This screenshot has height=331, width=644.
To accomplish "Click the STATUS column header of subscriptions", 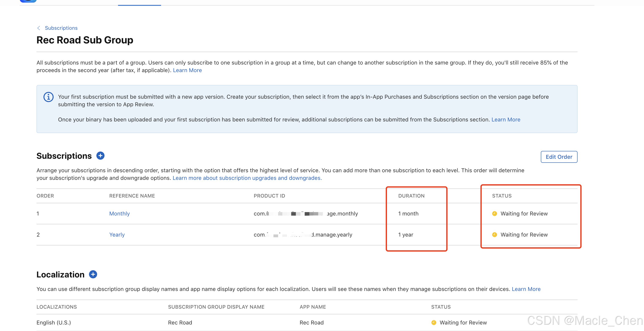I will click(x=502, y=196).
